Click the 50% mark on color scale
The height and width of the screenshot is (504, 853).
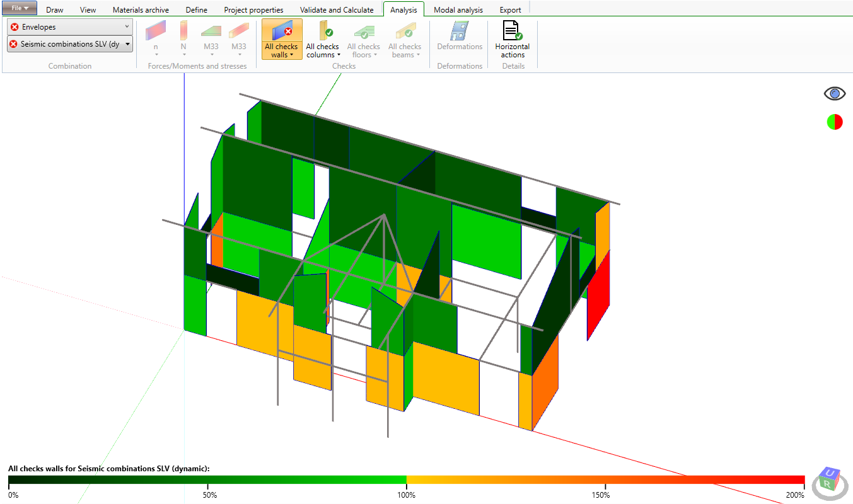tap(210, 495)
